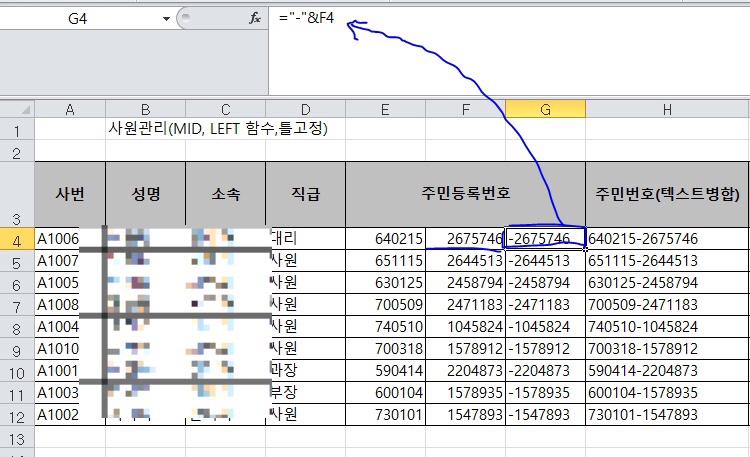The image size is (750, 457).
Task: Select cell containing 2675746 in column F
Action: click(465, 239)
